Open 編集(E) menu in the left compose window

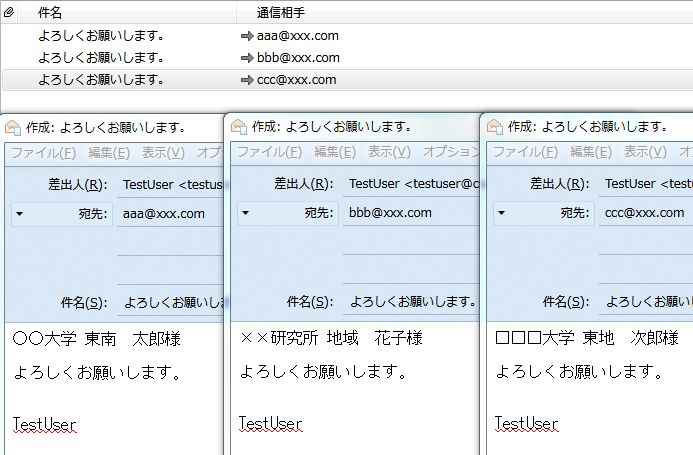tap(109, 153)
